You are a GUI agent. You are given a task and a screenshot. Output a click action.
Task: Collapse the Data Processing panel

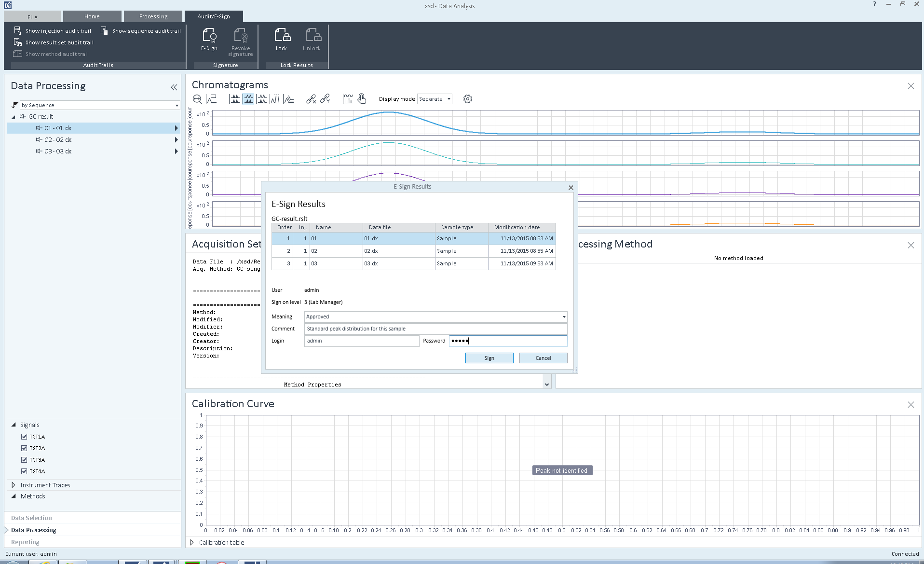point(174,87)
